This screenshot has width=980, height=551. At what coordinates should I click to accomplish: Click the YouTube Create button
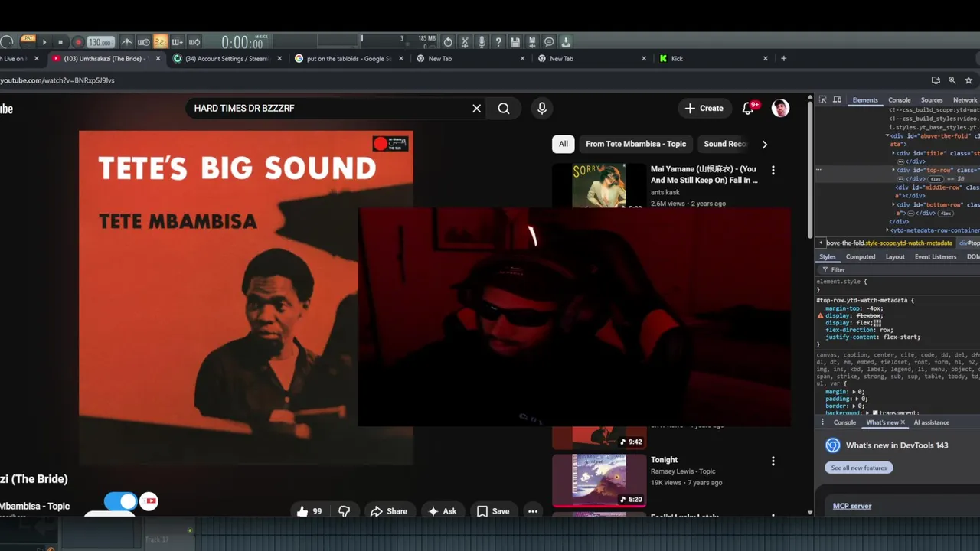pyautogui.click(x=704, y=109)
